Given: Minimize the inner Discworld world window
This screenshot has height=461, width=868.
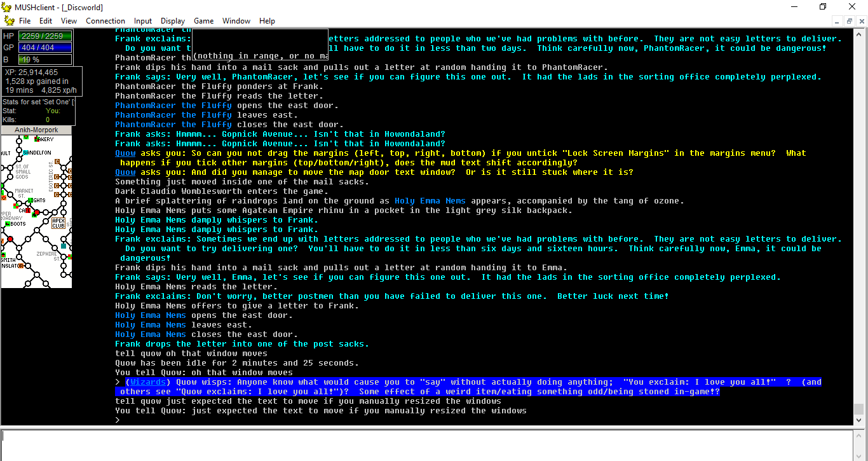Looking at the screenshot, I should click(836, 21).
